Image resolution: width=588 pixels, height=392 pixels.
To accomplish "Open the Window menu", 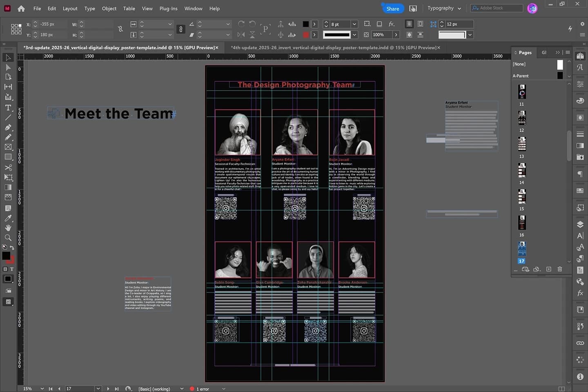I will (x=193, y=9).
